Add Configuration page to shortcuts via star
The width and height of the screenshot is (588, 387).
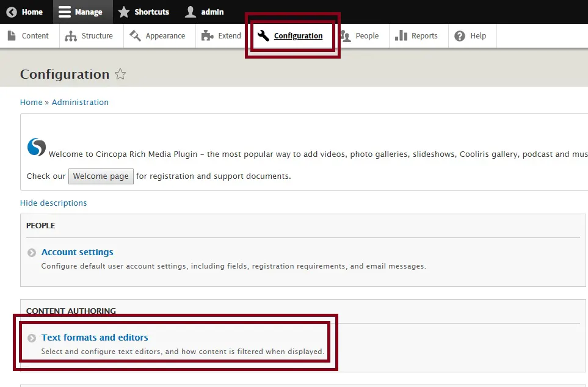coord(120,74)
